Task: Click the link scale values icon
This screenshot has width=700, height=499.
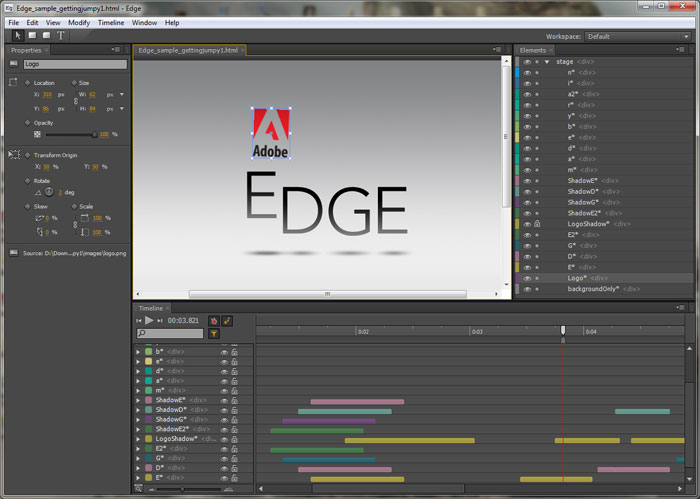Action: pyautogui.click(x=75, y=225)
